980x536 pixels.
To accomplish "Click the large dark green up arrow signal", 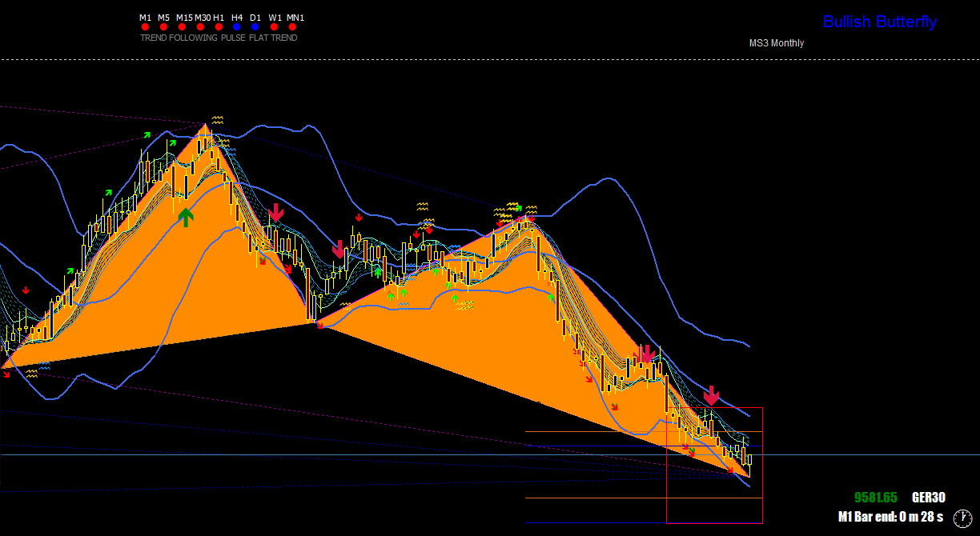I will (x=186, y=217).
